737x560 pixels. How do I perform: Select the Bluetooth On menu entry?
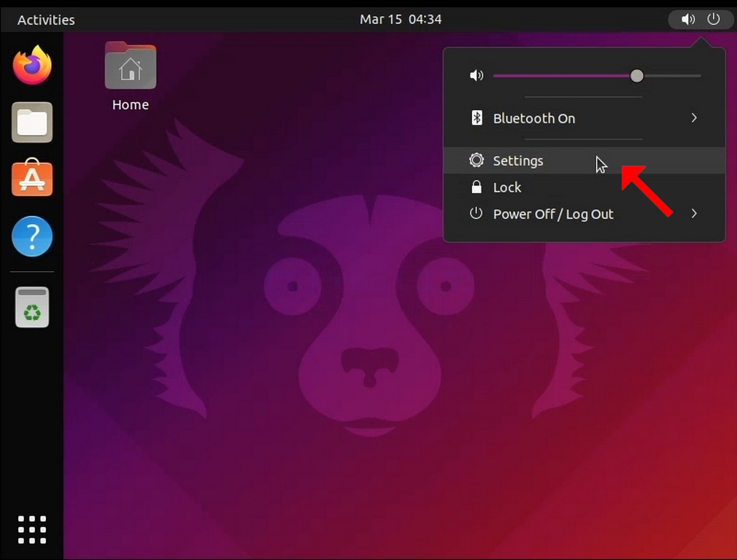coord(584,118)
